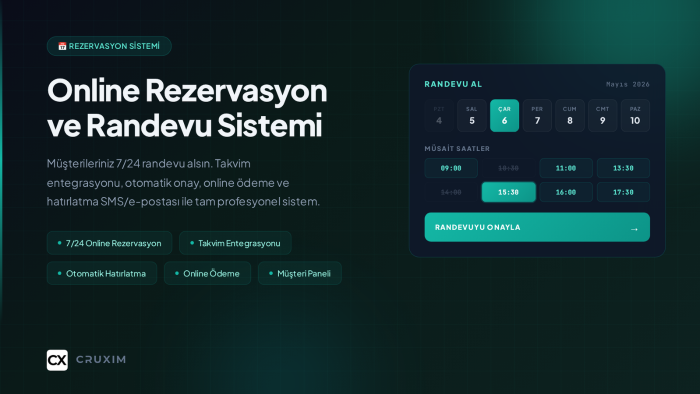Pick Friday 8 date tile

[x=570, y=116]
